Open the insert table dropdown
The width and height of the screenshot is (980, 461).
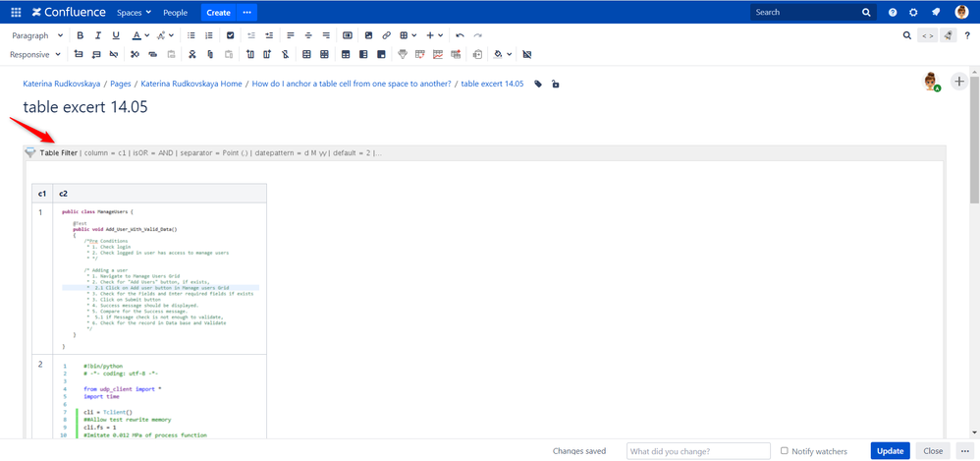[408, 35]
